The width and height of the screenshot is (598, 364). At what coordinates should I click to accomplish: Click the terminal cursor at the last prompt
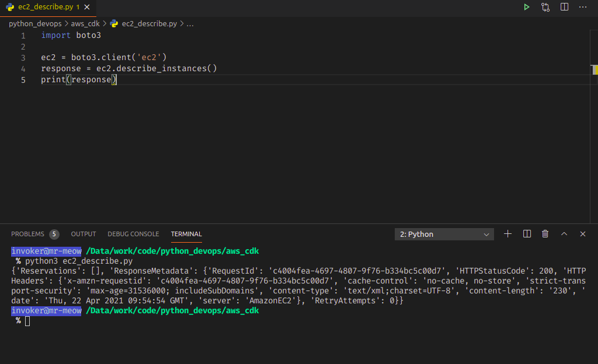tap(27, 321)
